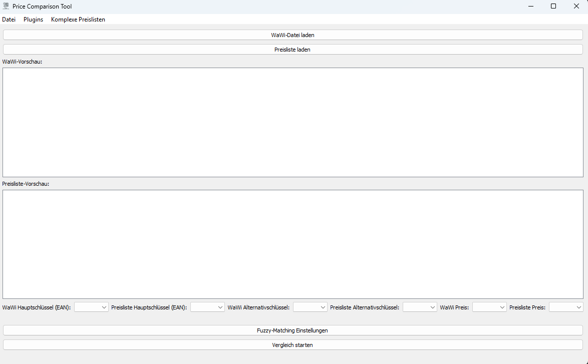Click the Price Comparison Tool title text
The height and width of the screenshot is (364, 588).
pyautogui.click(x=42, y=7)
